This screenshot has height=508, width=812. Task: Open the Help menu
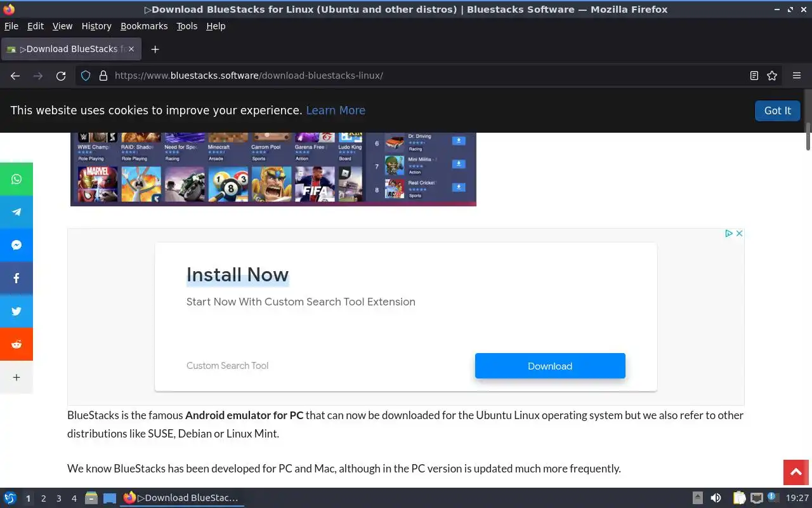point(216,26)
